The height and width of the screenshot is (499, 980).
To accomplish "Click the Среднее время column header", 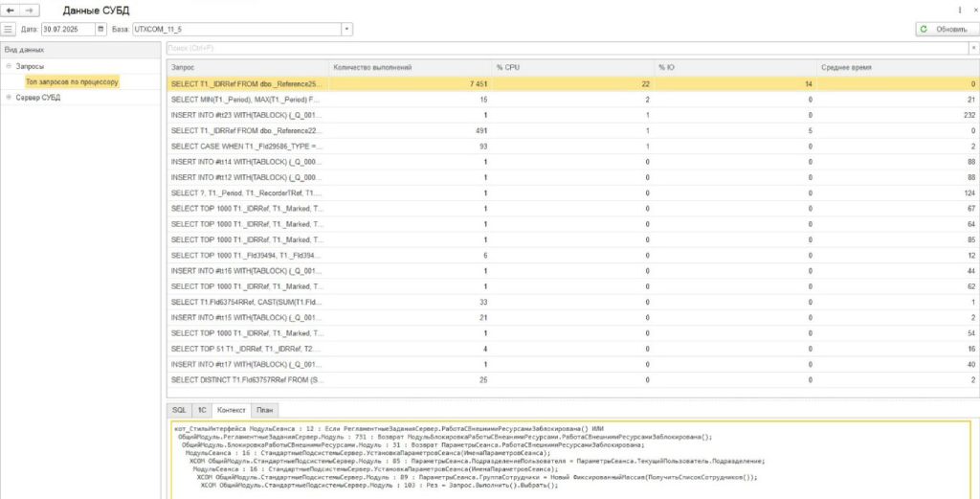I will click(x=895, y=67).
